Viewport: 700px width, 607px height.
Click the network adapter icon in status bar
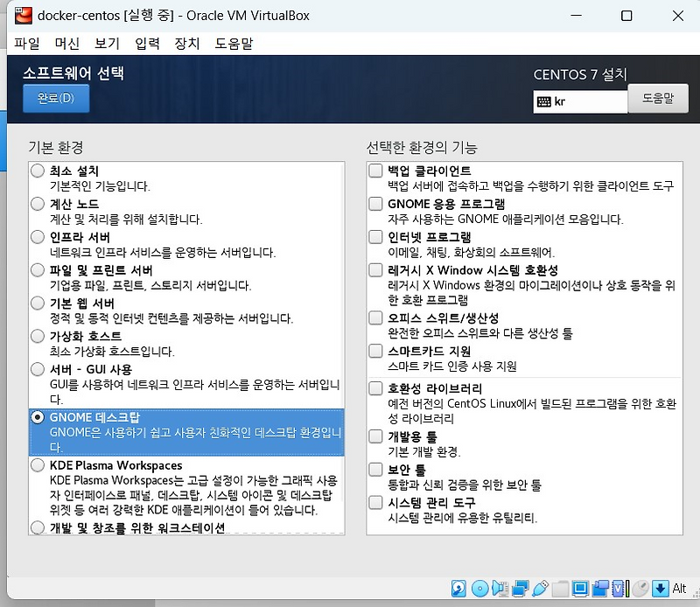[x=518, y=589]
